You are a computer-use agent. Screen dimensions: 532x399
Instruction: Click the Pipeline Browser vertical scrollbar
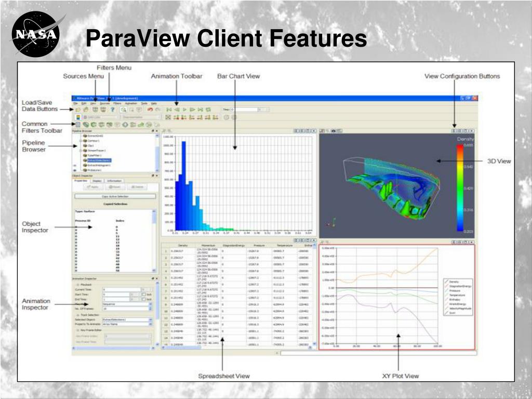pos(157,153)
